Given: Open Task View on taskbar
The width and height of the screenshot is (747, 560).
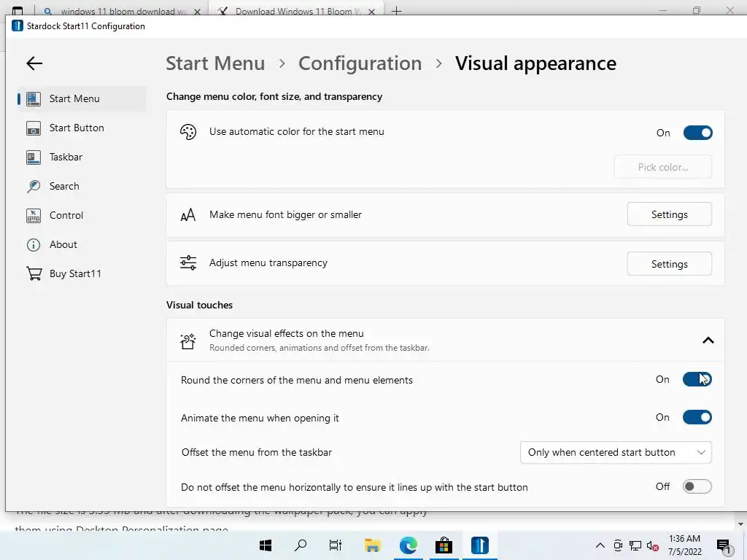Looking at the screenshot, I should click(336, 545).
